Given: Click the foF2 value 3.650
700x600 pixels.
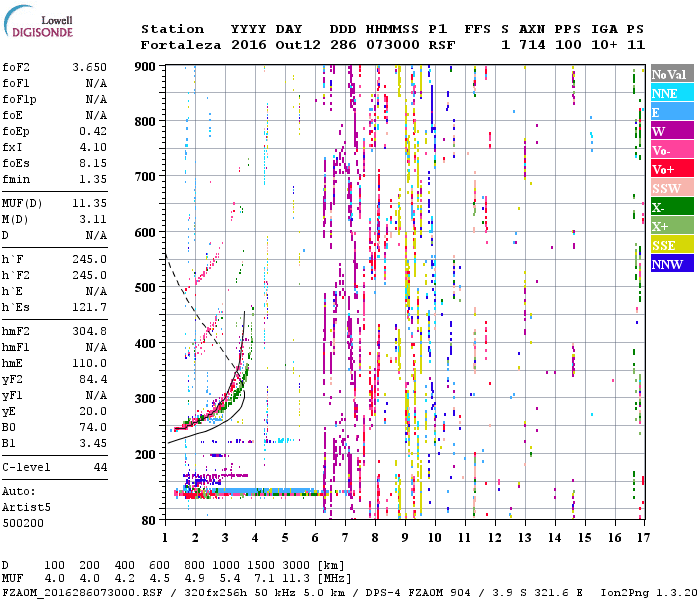Looking at the screenshot, I should pos(89,67).
